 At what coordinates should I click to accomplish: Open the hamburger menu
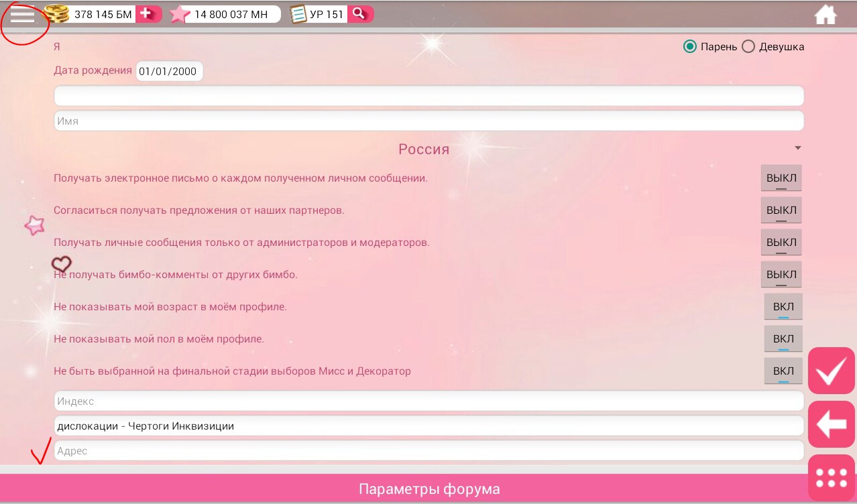tap(22, 15)
